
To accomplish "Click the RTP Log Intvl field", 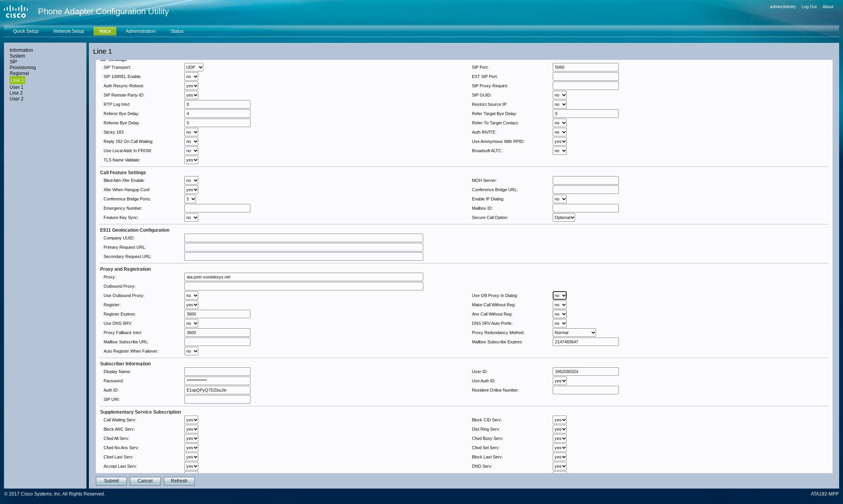I will tap(217, 104).
